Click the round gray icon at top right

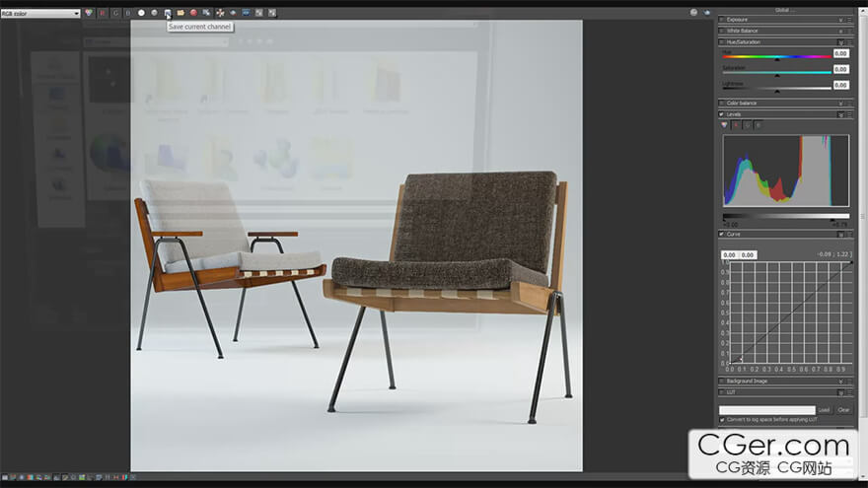point(693,12)
